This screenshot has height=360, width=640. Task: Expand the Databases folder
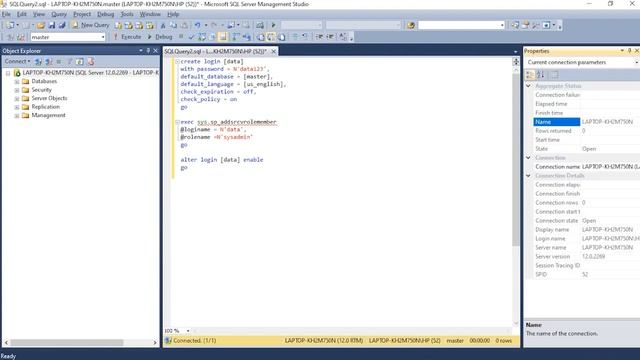pos(17,82)
